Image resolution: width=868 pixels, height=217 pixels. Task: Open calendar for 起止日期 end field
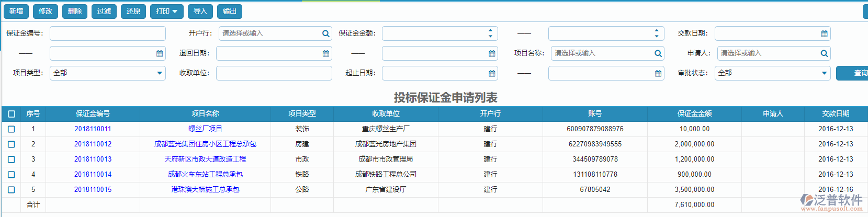[658, 73]
